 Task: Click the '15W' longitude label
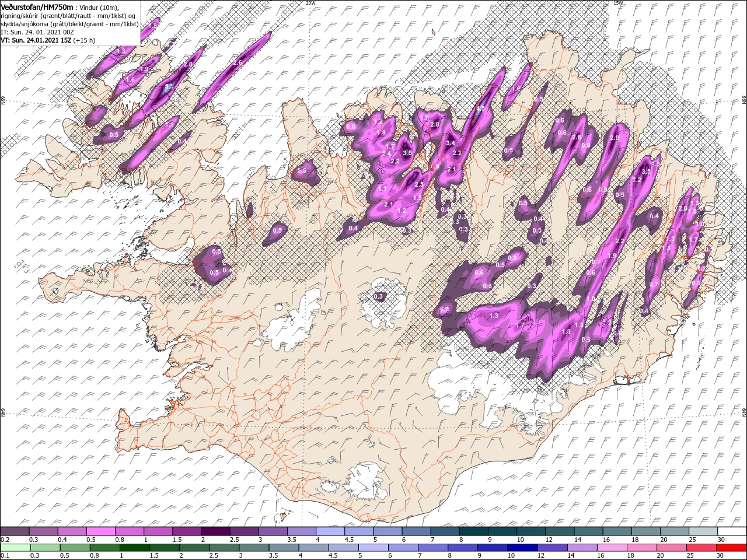[x=618, y=2]
